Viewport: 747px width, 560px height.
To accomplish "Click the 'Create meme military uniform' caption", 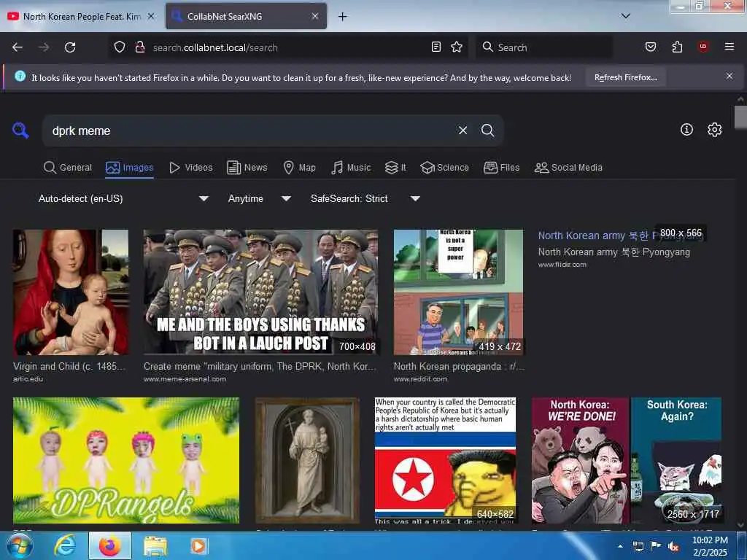I will pyautogui.click(x=260, y=367).
